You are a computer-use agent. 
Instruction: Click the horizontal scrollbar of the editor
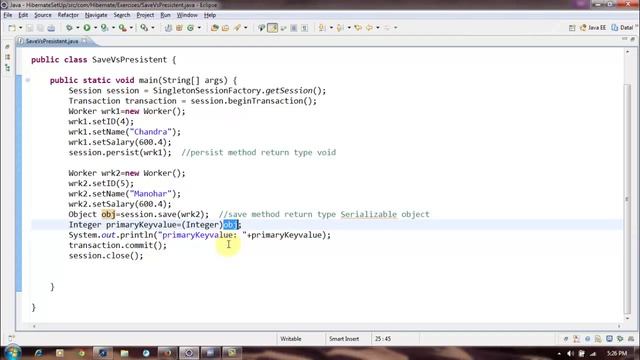[327, 326]
